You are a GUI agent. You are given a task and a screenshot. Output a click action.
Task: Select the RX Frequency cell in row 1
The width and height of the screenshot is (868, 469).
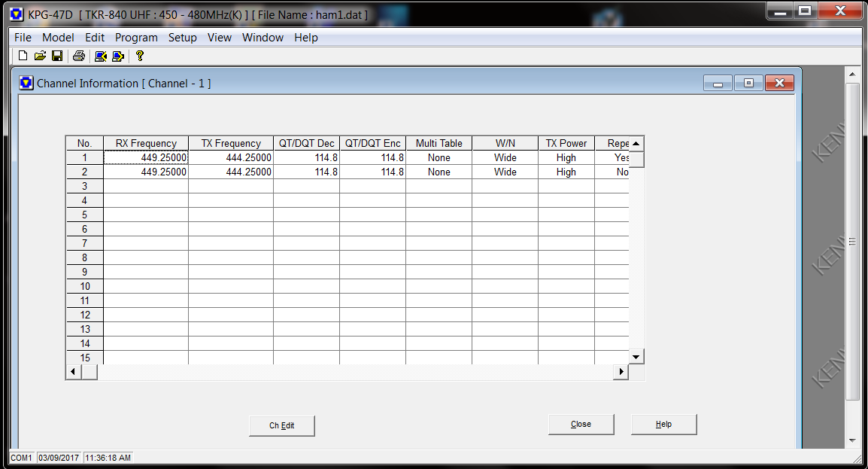click(x=146, y=158)
